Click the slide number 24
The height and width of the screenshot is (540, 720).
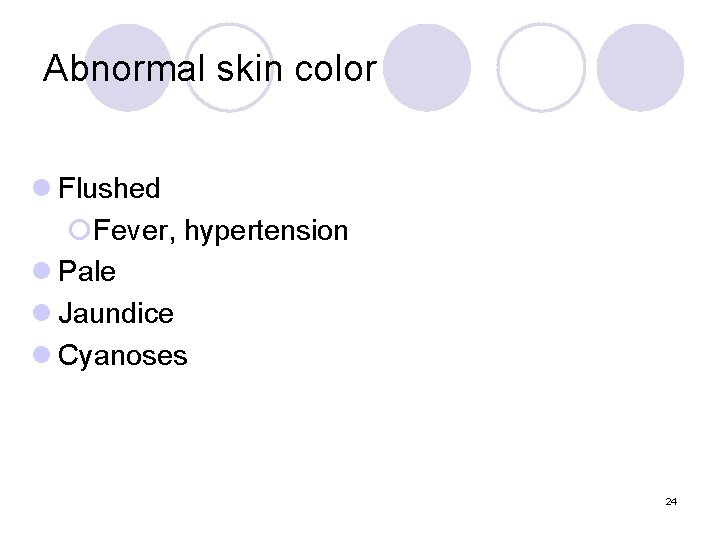click(x=670, y=501)
